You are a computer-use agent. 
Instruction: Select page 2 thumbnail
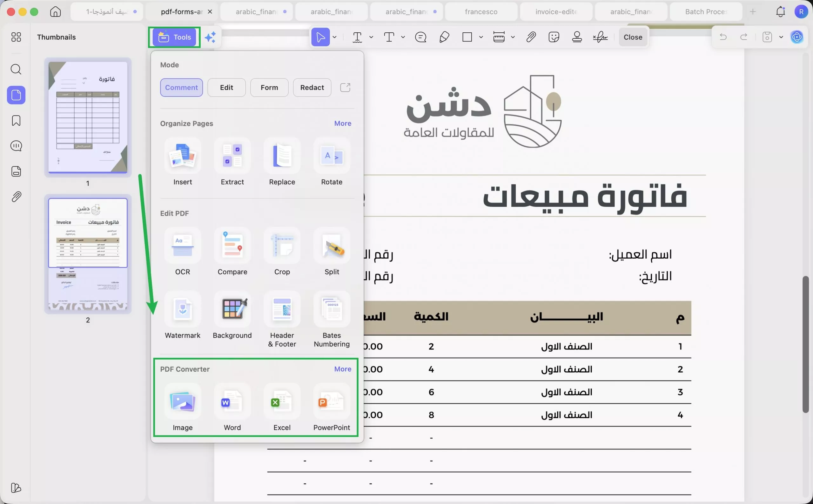[x=88, y=254]
